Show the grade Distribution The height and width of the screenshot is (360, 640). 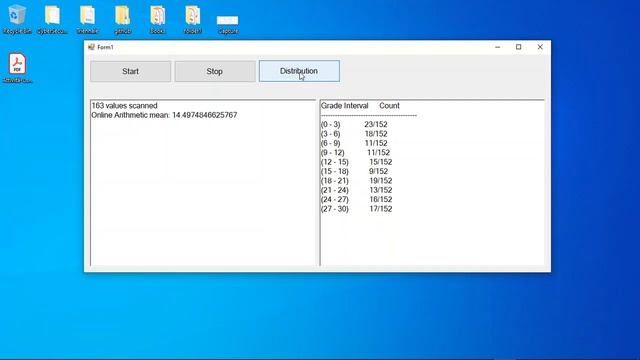[299, 71]
